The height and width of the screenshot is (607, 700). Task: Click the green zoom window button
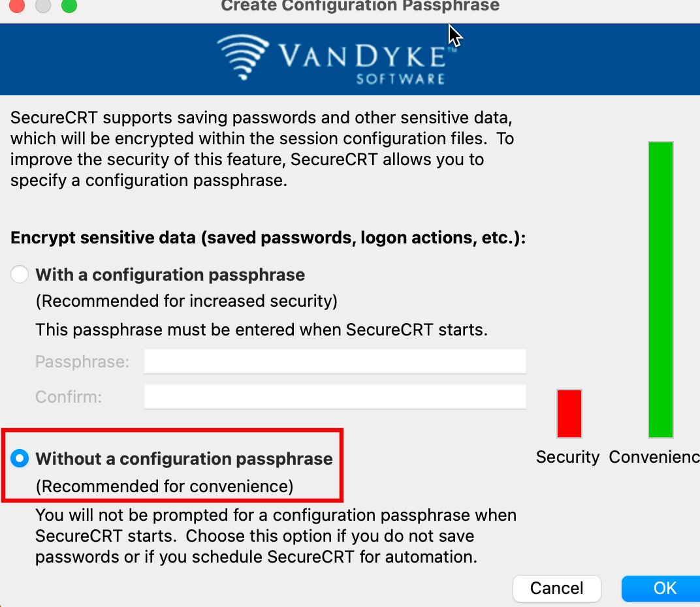click(x=69, y=6)
